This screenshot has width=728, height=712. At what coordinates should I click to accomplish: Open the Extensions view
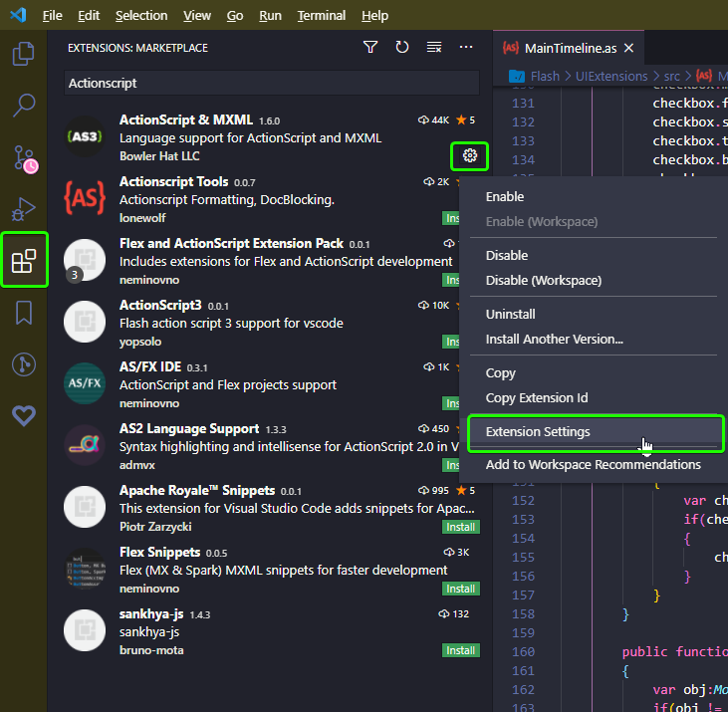click(x=24, y=260)
